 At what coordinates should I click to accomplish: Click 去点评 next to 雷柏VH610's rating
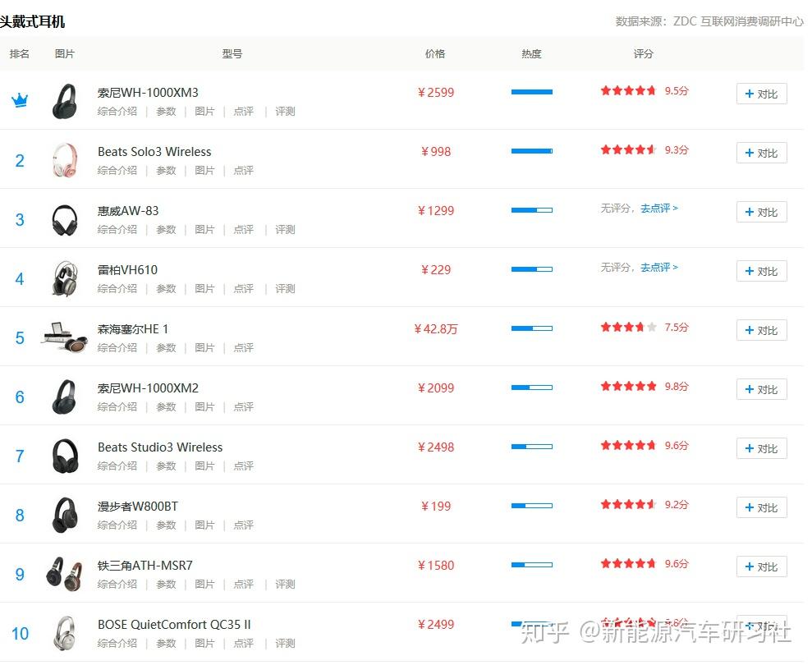(x=657, y=268)
